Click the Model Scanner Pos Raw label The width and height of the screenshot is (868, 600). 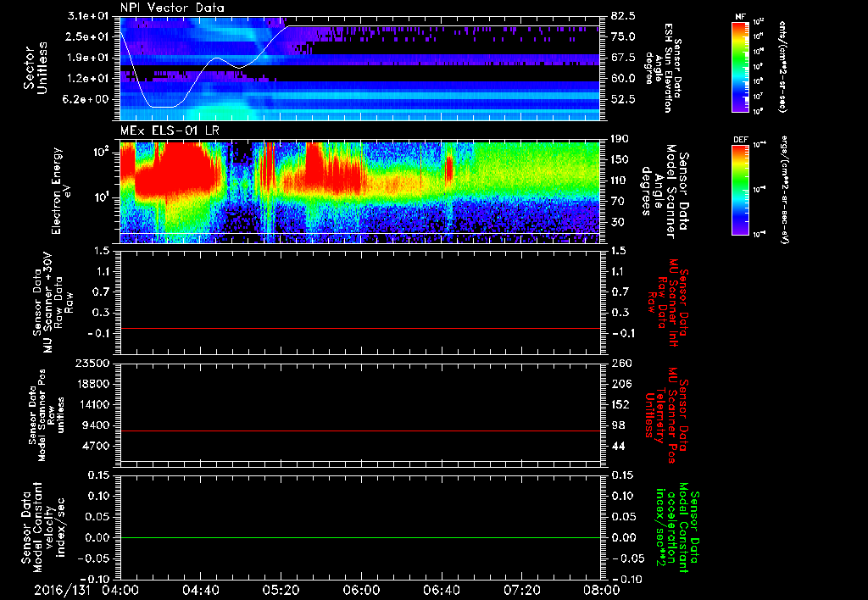click(47, 414)
